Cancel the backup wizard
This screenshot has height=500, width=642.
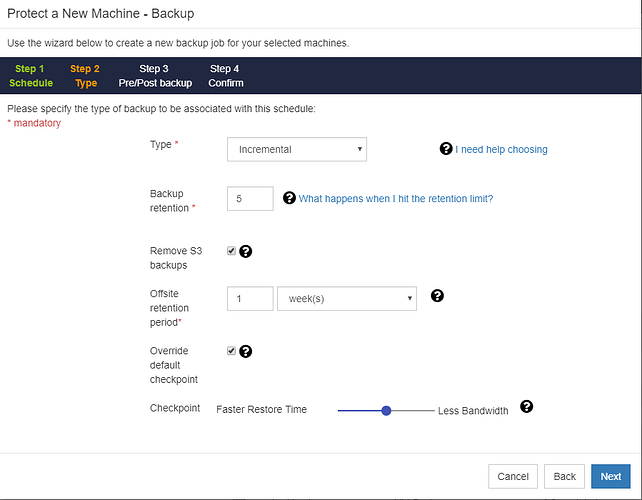click(x=513, y=477)
